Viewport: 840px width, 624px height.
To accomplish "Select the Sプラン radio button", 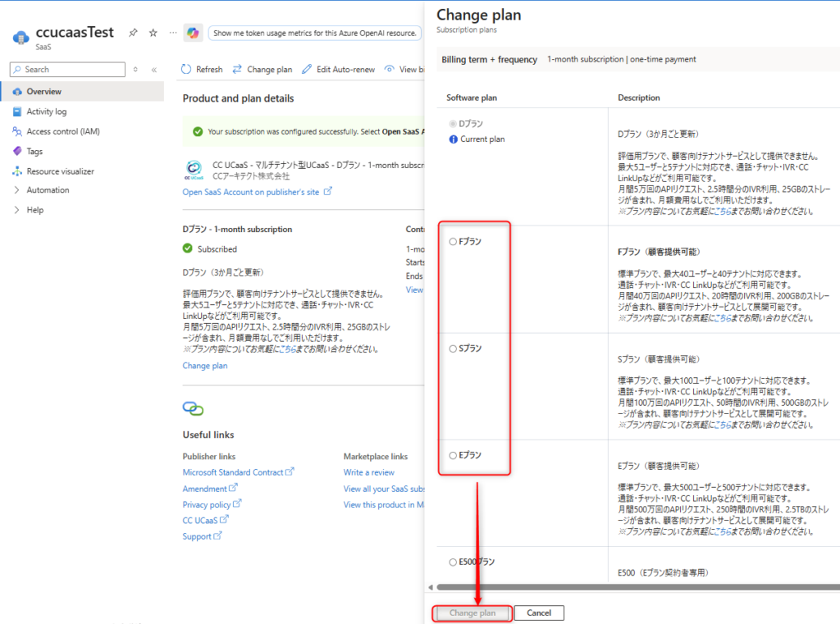I will [453, 348].
